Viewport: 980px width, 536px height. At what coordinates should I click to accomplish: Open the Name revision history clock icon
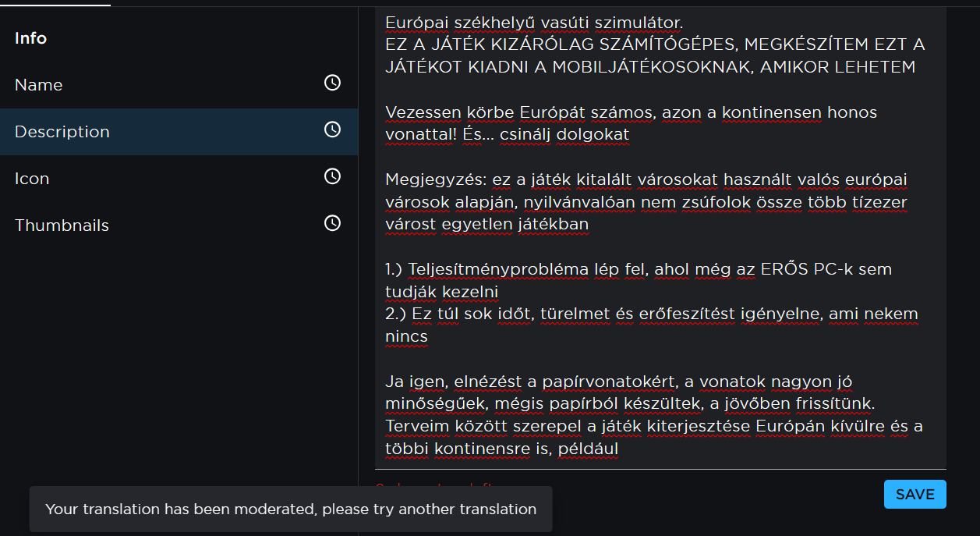332,82
